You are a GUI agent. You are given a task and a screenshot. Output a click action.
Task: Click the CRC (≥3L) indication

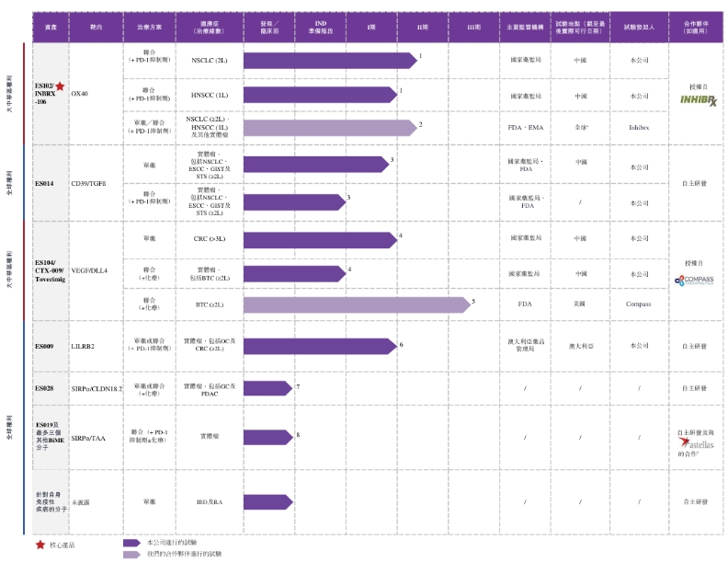pos(210,239)
